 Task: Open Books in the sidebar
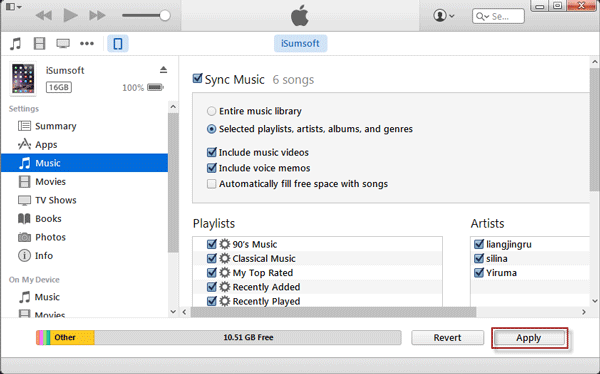tap(85, 218)
